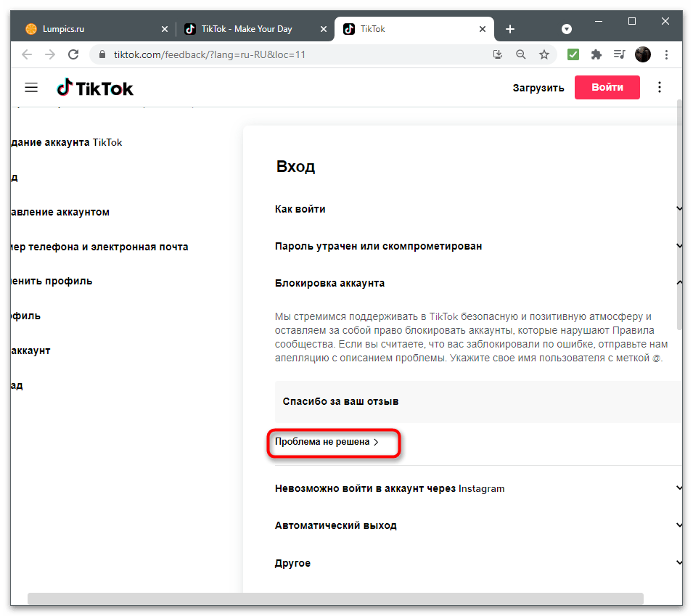
Task: Click the green checkmark extension icon
Action: point(573,54)
